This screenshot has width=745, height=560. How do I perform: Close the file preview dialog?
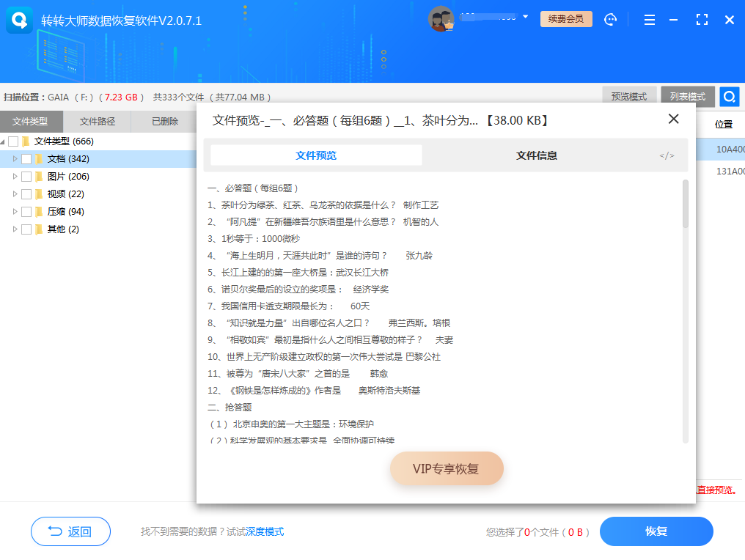(x=673, y=119)
